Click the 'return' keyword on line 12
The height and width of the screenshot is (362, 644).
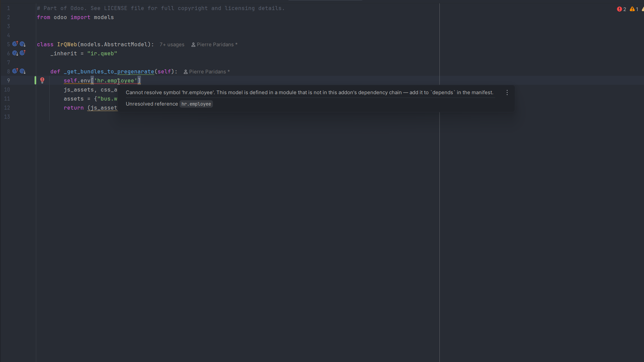click(x=74, y=108)
